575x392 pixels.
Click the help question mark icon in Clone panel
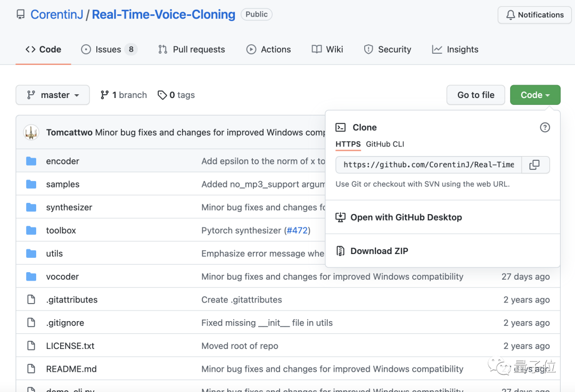[545, 127]
